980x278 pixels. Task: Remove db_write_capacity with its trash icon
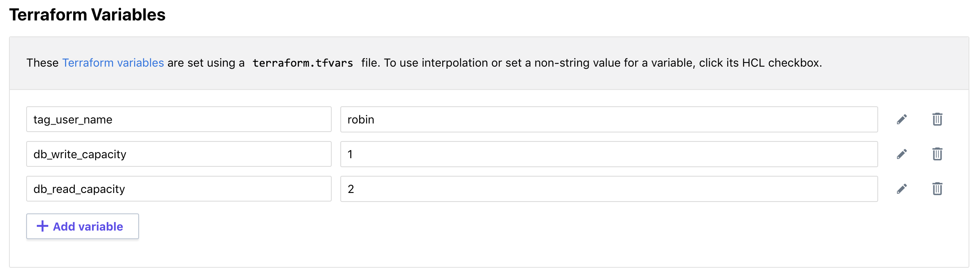tap(937, 154)
